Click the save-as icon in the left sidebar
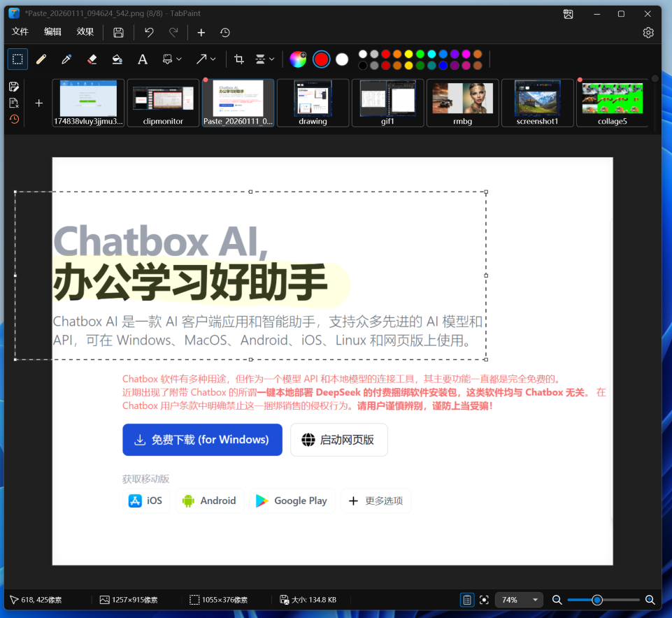Screen dimensions: 672x618 pyautogui.click(x=14, y=86)
